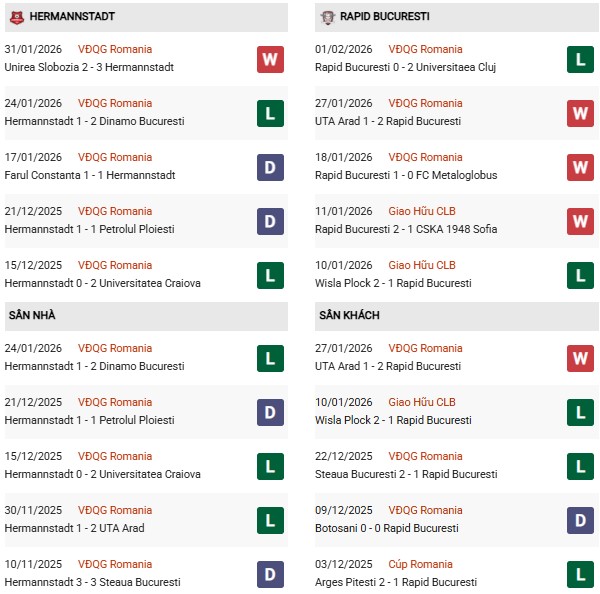Click the RAPID BUCURESTI team name heading

[x=384, y=17]
